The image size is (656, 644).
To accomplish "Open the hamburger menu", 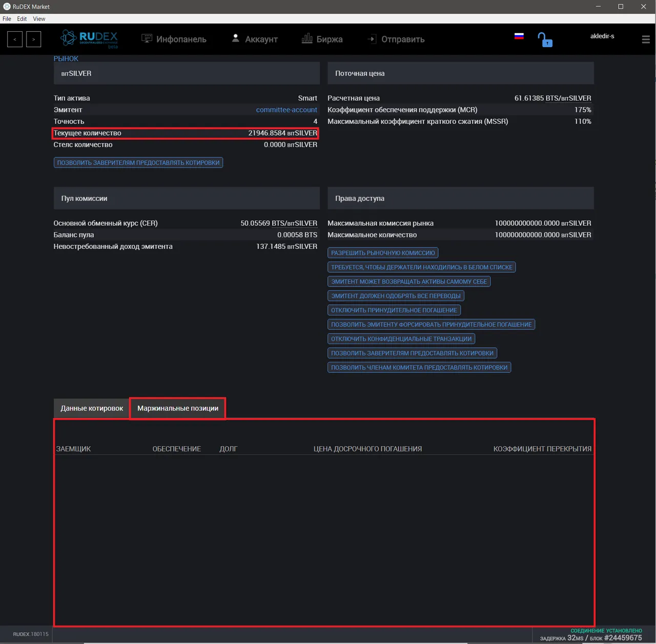I will [646, 39].
